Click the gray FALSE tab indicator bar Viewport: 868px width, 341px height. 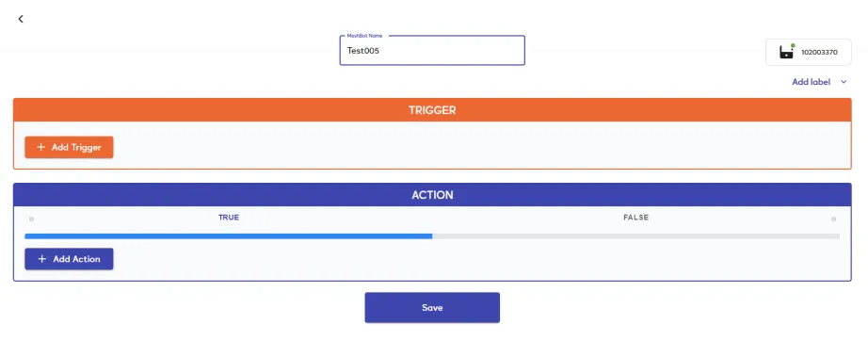coord(636,236)
